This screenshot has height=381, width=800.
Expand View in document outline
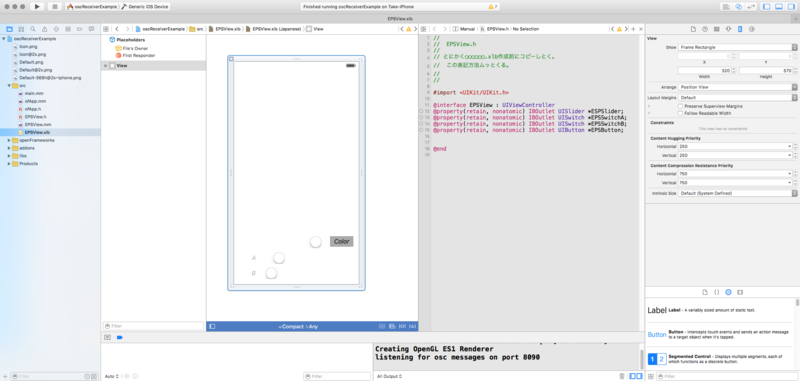tap(106, 66)
